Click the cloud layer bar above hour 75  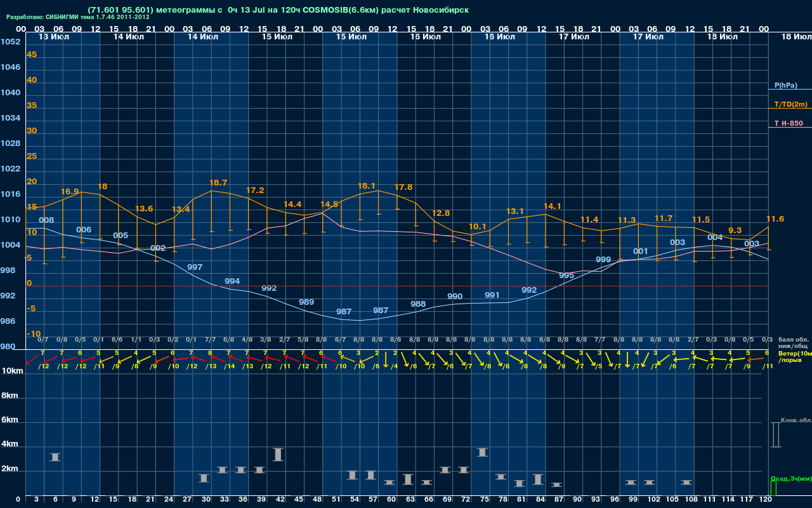coord(482,452)
